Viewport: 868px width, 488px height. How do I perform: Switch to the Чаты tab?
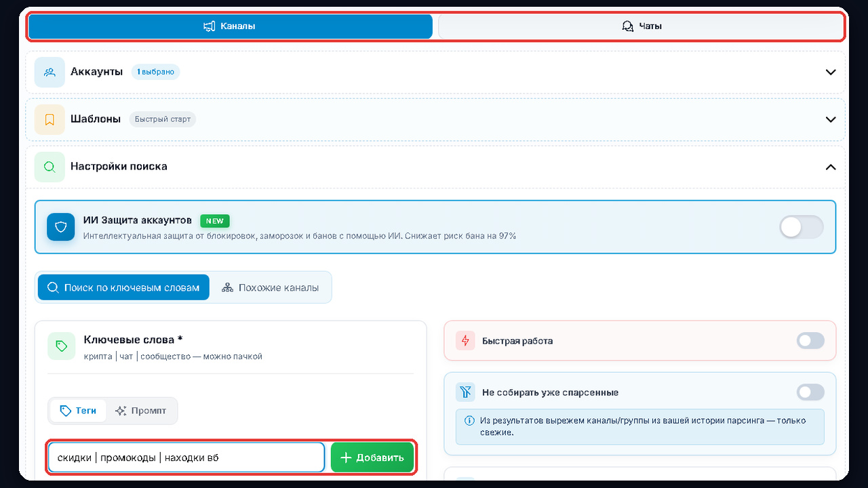pos(641,26)
